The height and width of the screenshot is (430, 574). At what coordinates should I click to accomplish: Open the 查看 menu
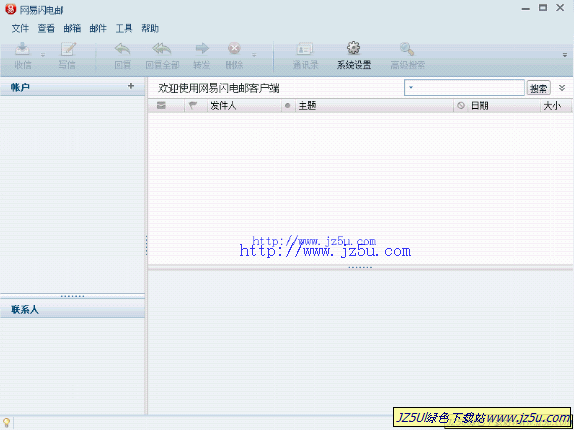point(46,29)
